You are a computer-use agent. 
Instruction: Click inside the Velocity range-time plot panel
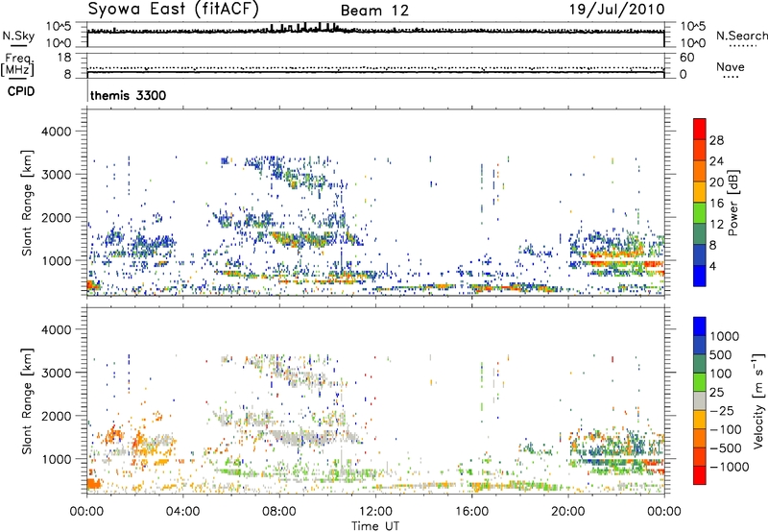[375, 400]
